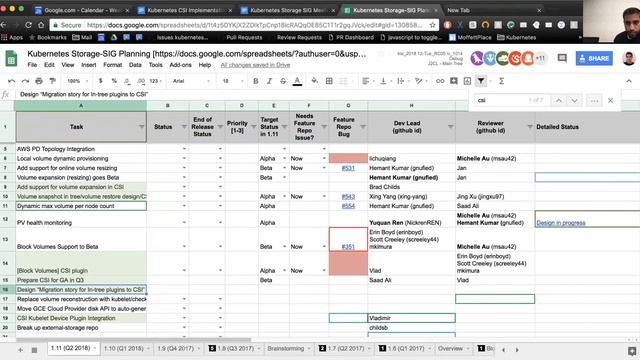Apply strikethrough formatting
640x360 pixels.
tap(283, 81)
